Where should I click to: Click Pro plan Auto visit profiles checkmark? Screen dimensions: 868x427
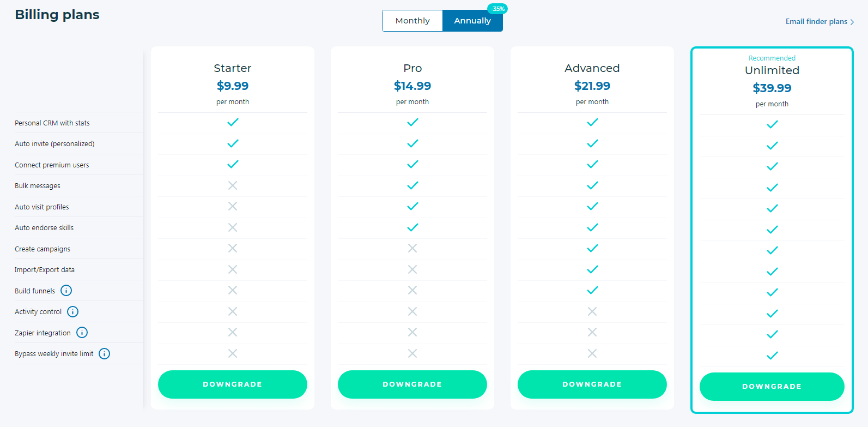(412, 206)
